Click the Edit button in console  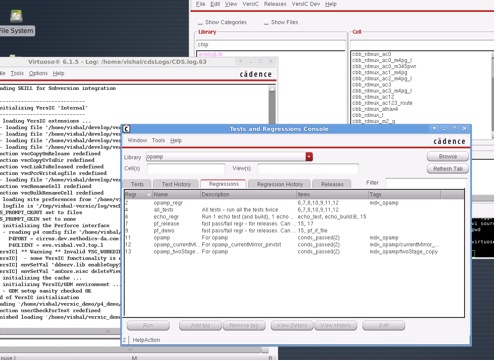pyautogui.click(x=384, y=325)
